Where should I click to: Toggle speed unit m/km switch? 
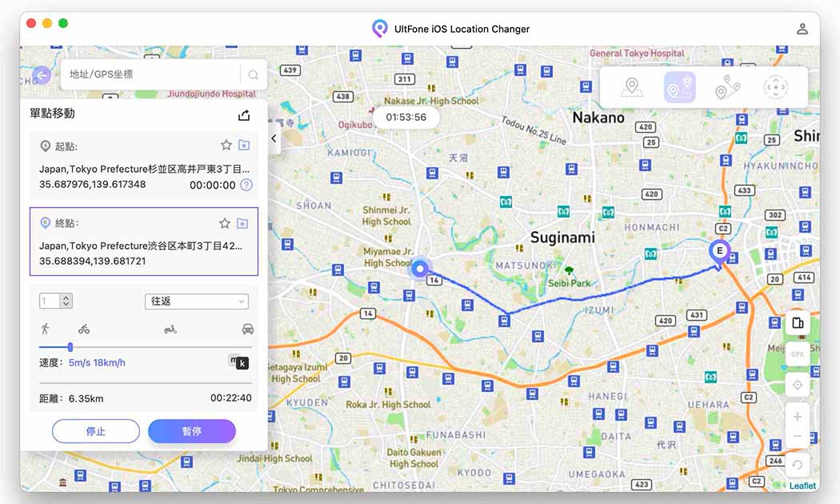point(238,362)
